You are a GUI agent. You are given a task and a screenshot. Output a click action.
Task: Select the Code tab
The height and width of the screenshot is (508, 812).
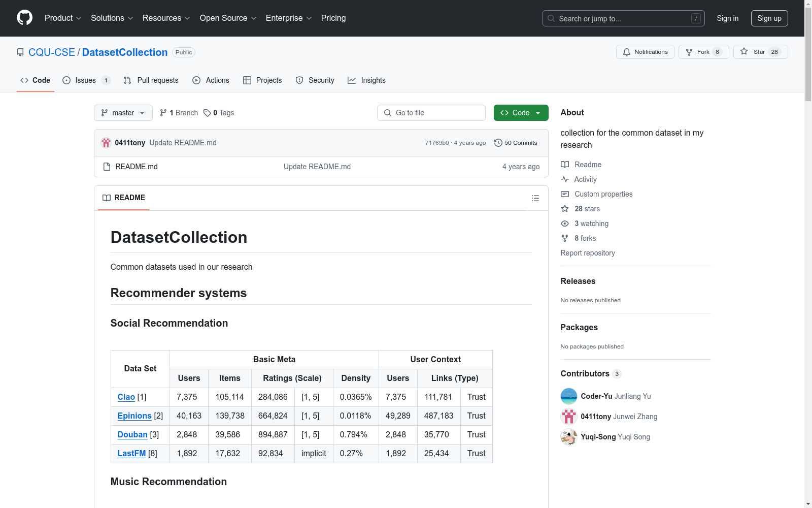[x=36, y=80]
